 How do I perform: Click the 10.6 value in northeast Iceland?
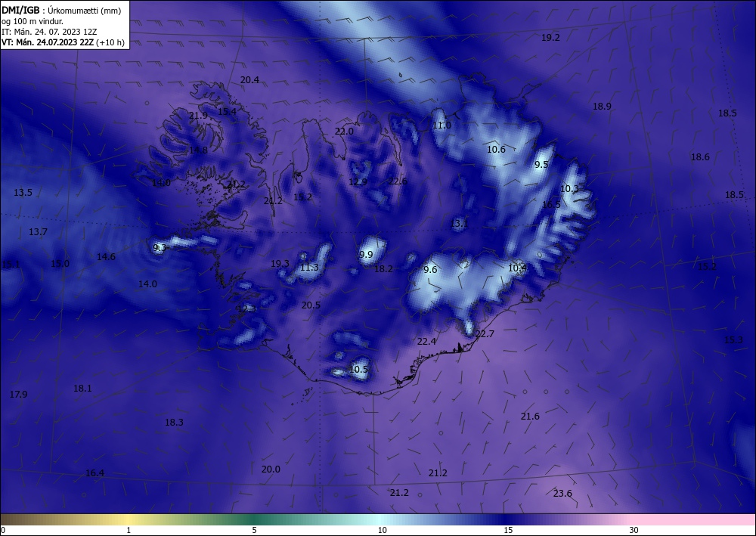(496, 150)
